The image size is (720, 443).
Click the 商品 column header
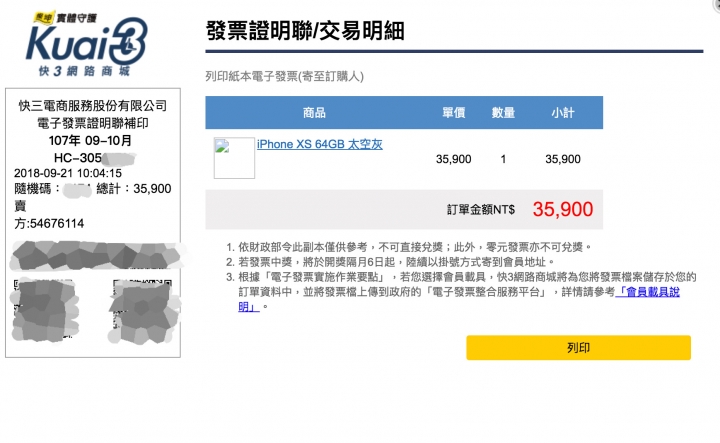[x=314, y=112]
